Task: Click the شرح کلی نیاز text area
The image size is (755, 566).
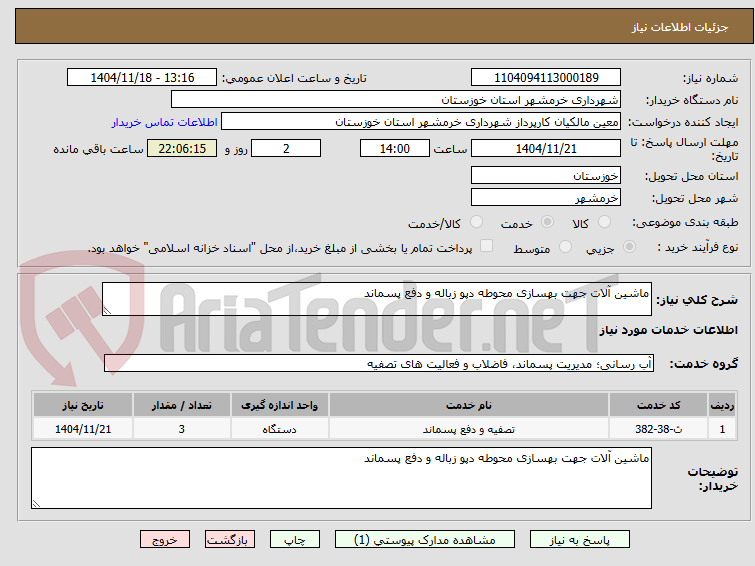Action: click(377, 299)
